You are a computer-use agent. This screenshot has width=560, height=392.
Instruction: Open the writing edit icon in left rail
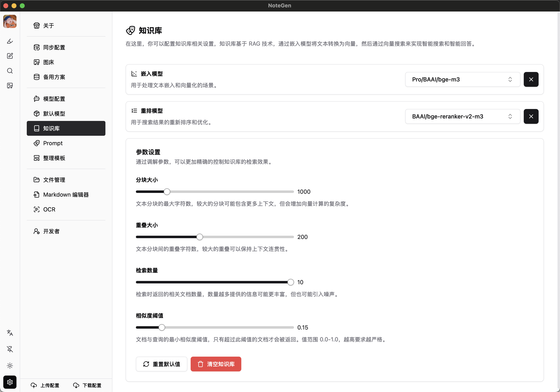10,56
